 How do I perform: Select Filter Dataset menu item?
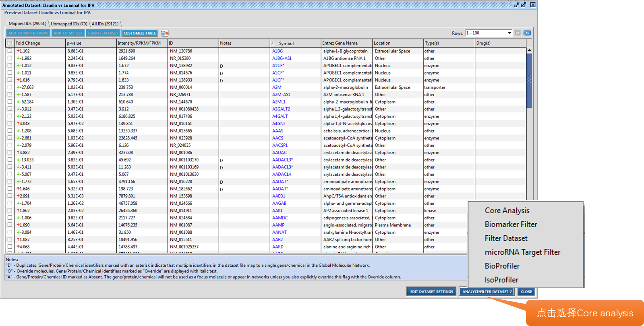(x=506, y=238)
